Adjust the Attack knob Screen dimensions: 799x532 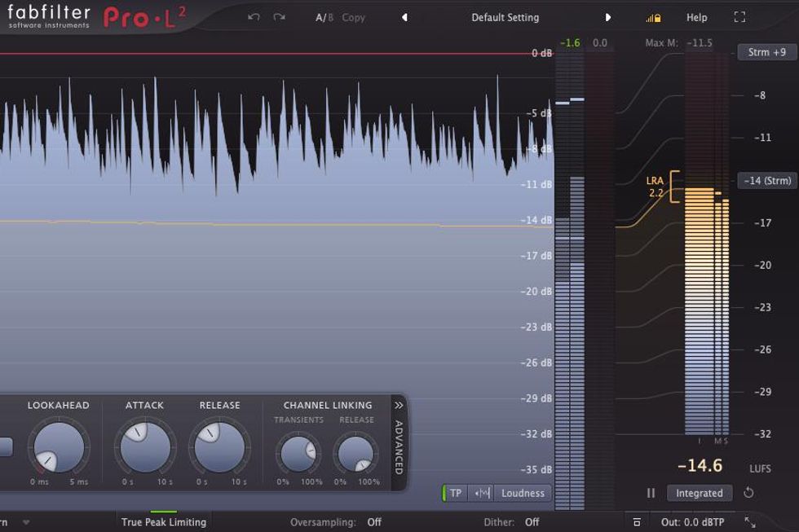(145, 447)
